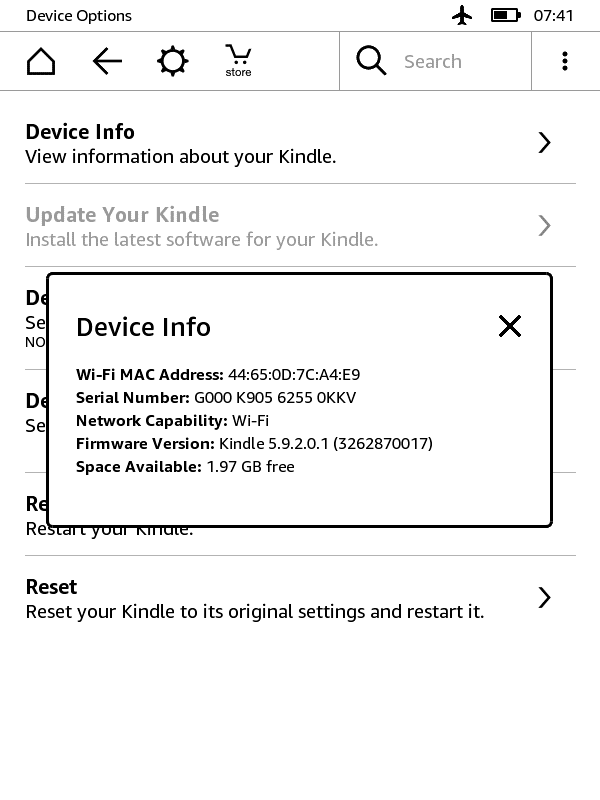Tap the Device Options title text
The image size is (600, 800).
79,16
